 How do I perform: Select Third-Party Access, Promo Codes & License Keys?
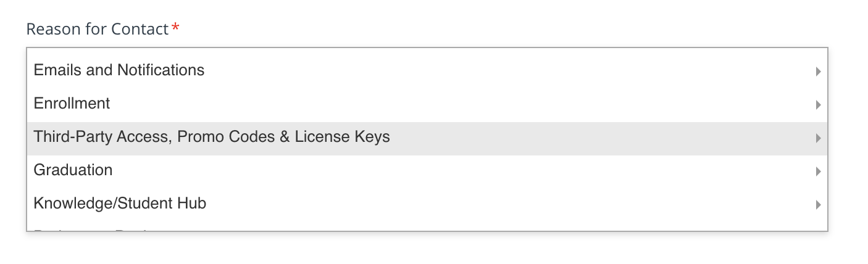tap(212, 137)
